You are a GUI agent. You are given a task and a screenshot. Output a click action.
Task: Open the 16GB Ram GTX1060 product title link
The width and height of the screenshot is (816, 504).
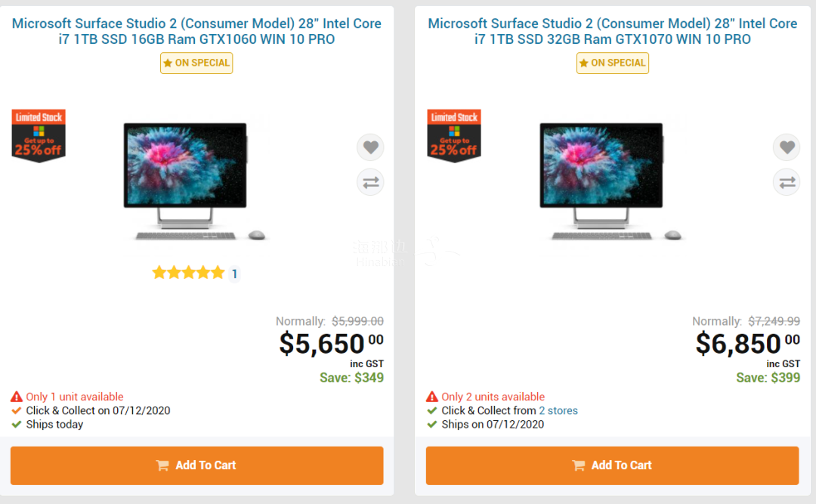pos(196,31)
